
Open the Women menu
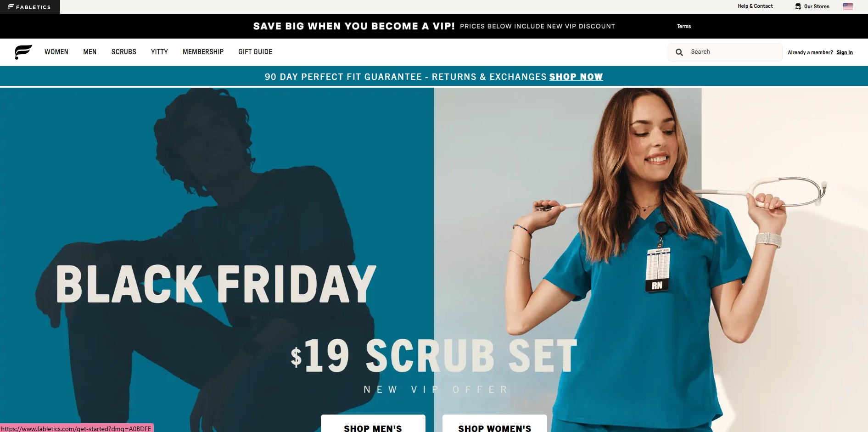pyautogui.click(x=56, y=52)
